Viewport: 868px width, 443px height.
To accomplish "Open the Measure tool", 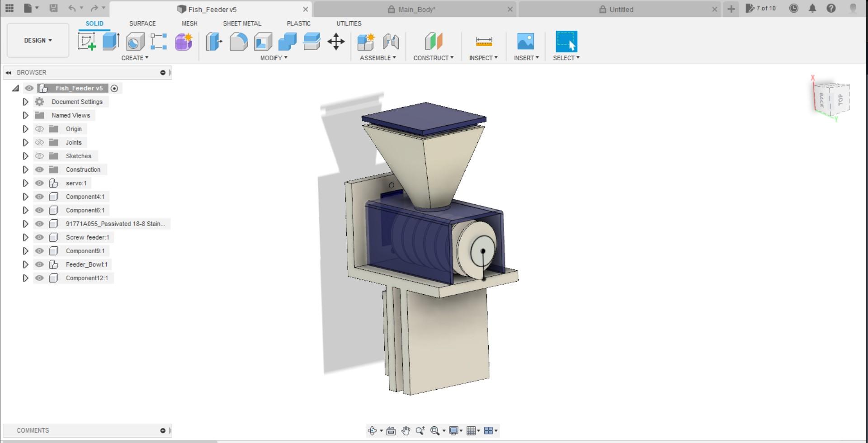I will pyautogui.click(x=484, y=42).
